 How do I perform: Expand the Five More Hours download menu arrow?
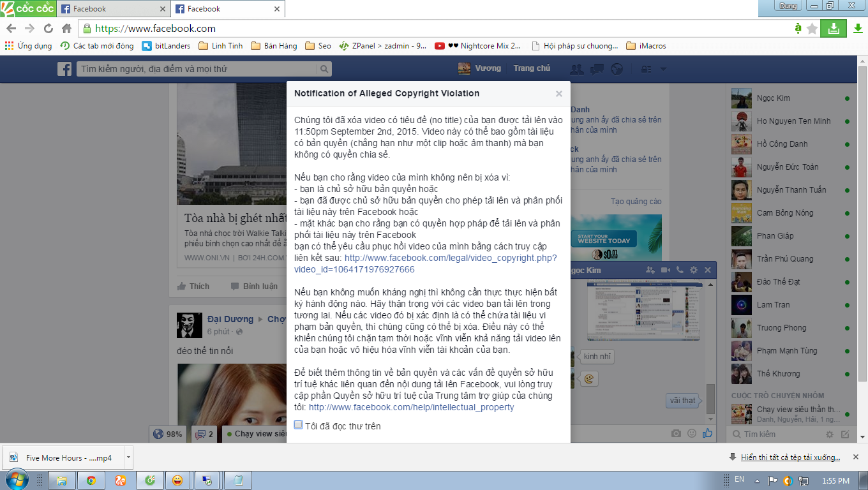(x=128, y=457)
